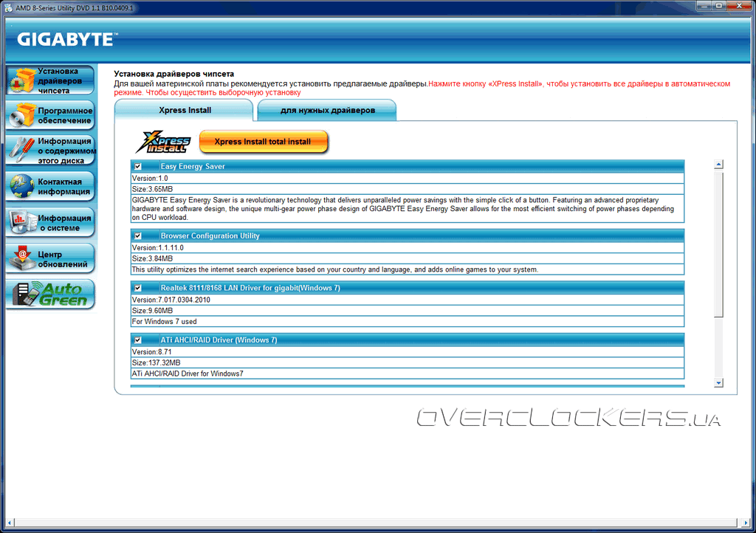Click the horizontal scrollbar left arrow
This screenshot has width=756, height=533.
[9, 522]
